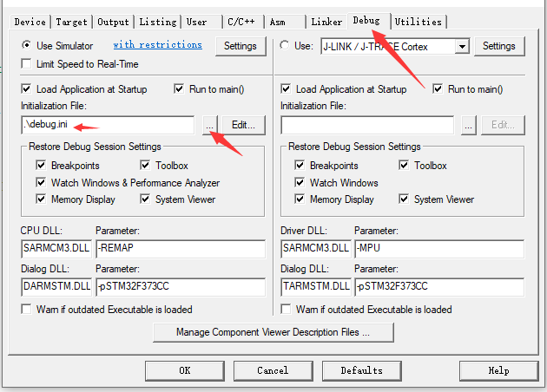
Task: Toggle hardware Toolbox checkbox
Action: [x=404, y=165]
